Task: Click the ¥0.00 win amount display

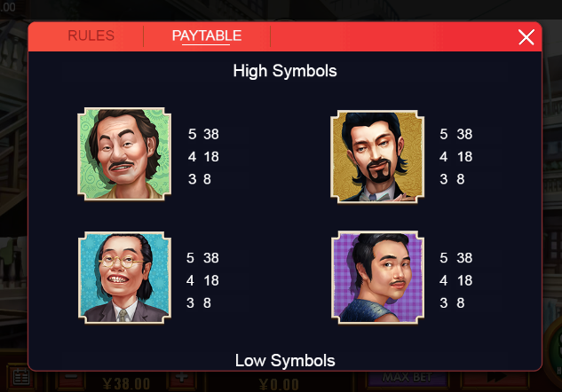Action: [279, 385]
